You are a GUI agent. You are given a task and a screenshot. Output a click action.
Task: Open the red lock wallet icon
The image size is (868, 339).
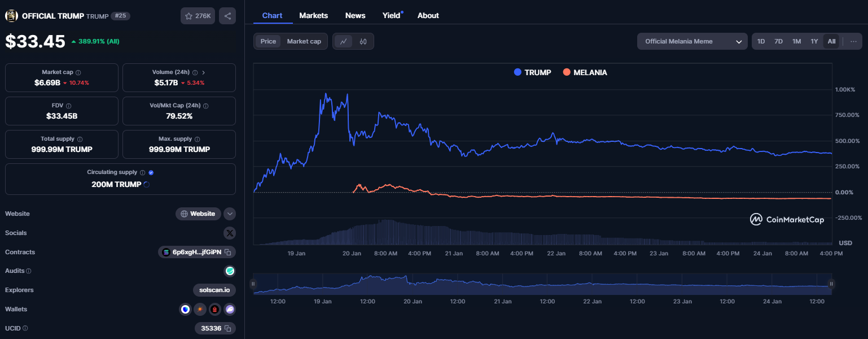point(215,309)
